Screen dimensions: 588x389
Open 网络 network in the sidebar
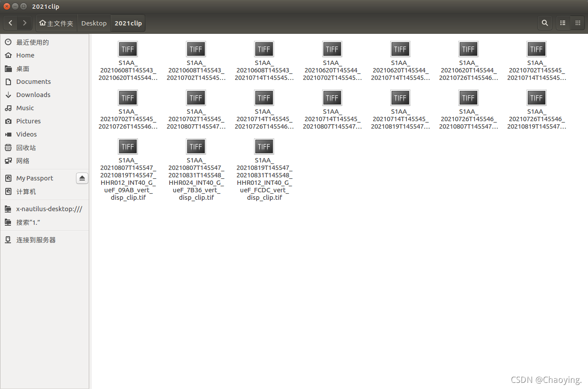click(44, 161)
